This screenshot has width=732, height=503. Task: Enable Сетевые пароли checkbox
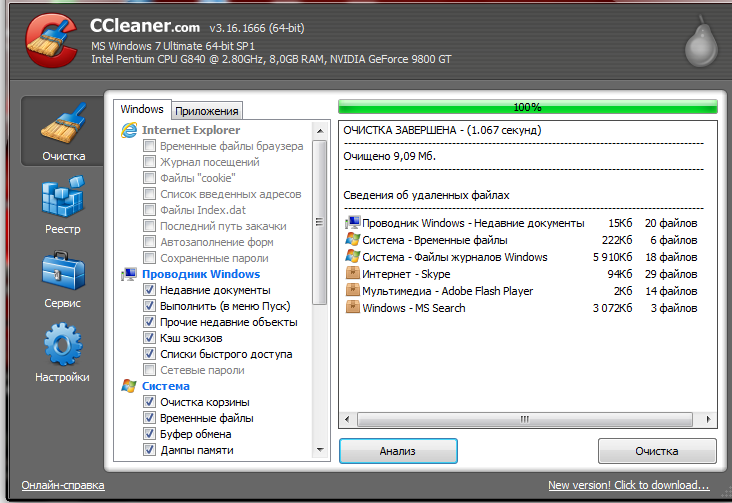[149, 370]
